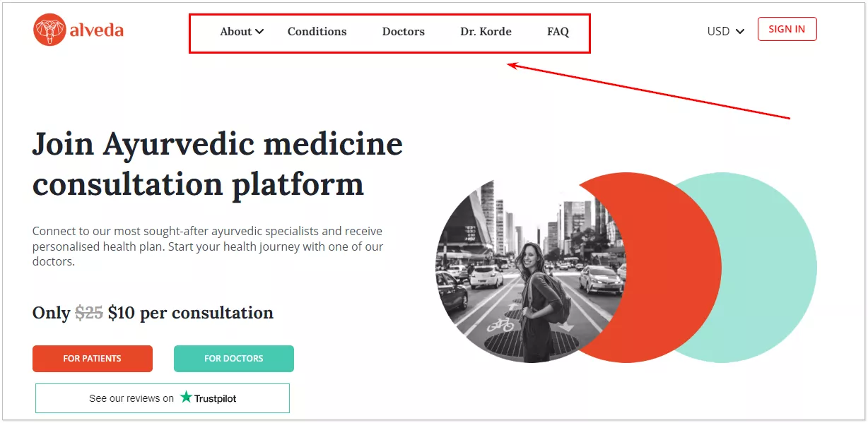Click the Join Ayurvedic medicine heading
Viewport: 868px width, 423px height.
pyautogui.click(x=218, y=165)
